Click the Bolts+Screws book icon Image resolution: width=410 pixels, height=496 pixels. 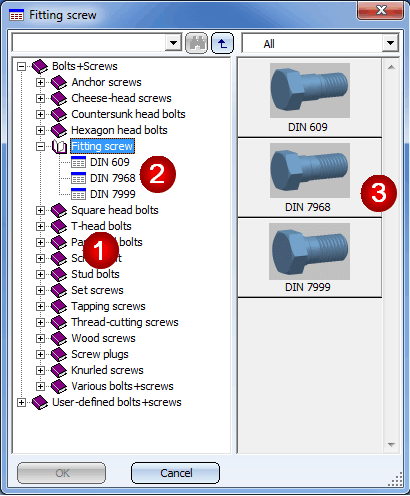pos(40,66)
